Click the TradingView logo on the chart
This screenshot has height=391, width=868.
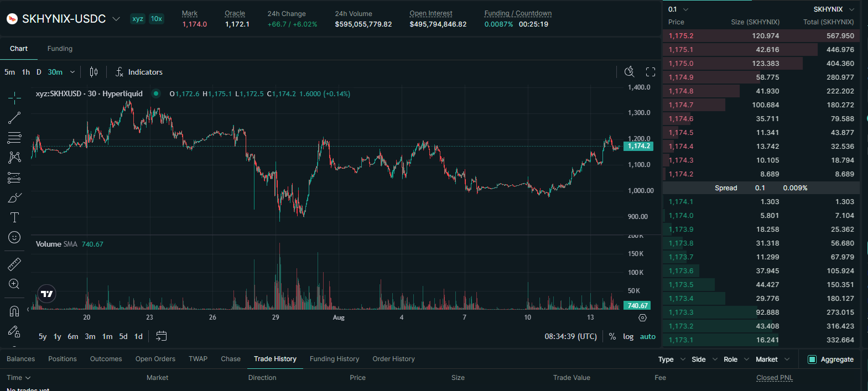pyautogui.click(x=47, y=294)
